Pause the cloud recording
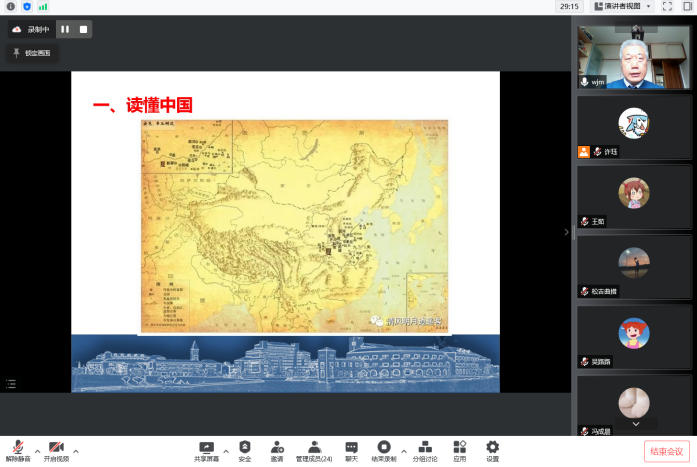Image resolution: width=697 pixels, height=467 pixels. point(65,29)
